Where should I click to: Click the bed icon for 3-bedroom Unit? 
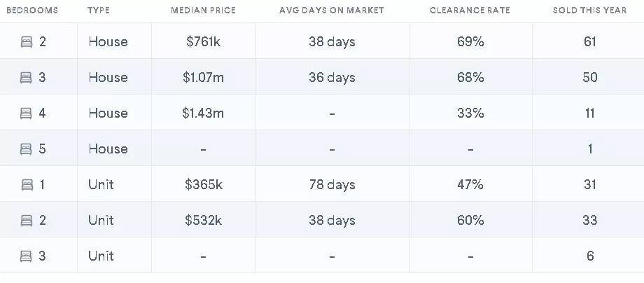(27, 256)
